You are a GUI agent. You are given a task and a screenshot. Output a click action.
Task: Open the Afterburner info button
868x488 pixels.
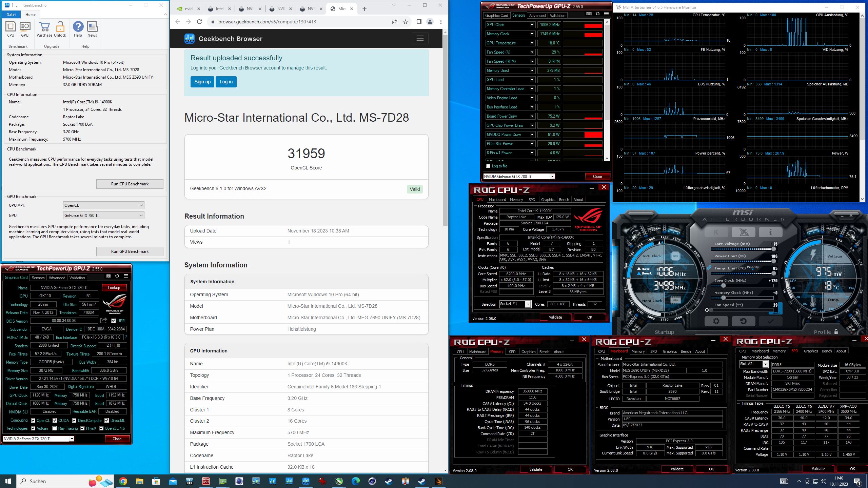tap(770, 232)
